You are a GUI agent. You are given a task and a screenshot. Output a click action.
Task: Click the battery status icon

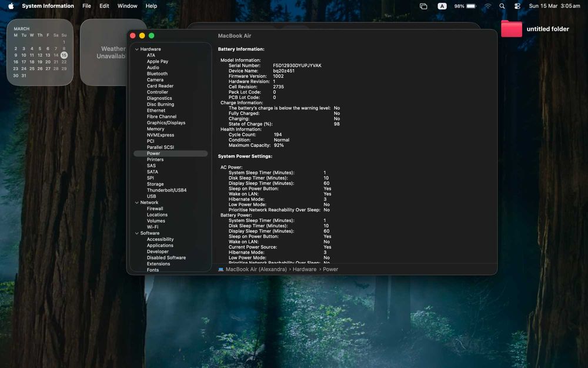coord(465,6)
